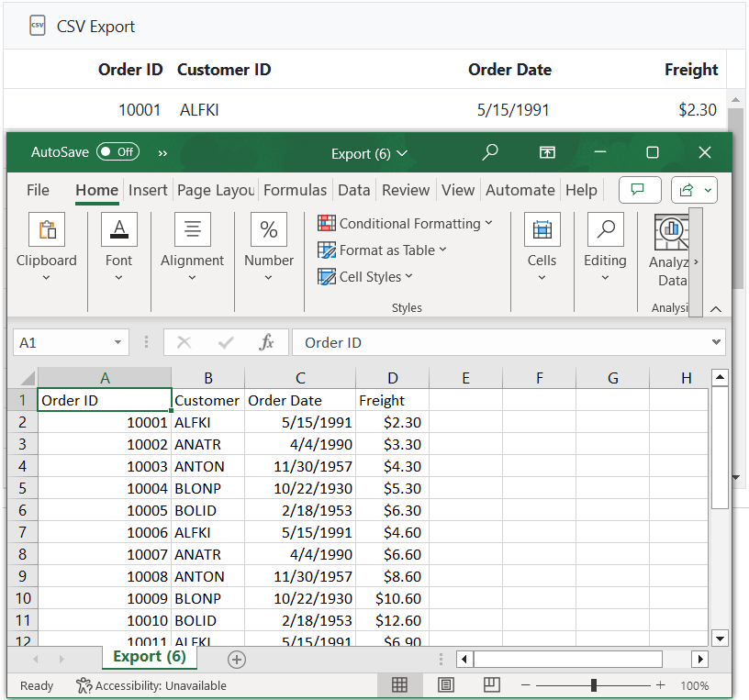
Task: Open the Comments speech bubble icon
Action: (x=640, y=190)
